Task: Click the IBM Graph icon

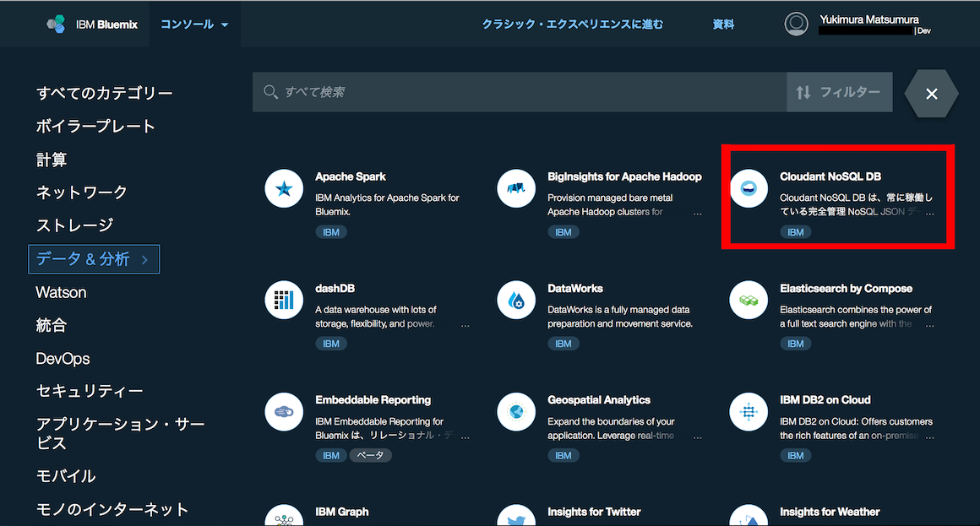Action: [x=284, y=516]
